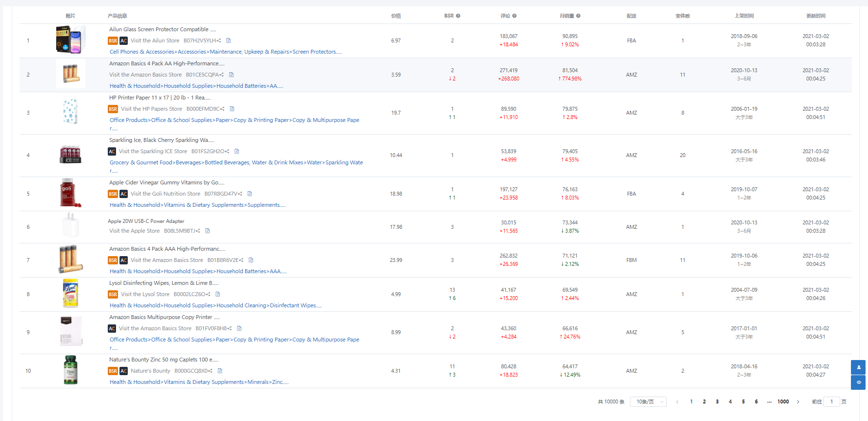868x421 pixels.
Task: Expand more pages via pagination ellipsis
Action: tap(769, 402)
